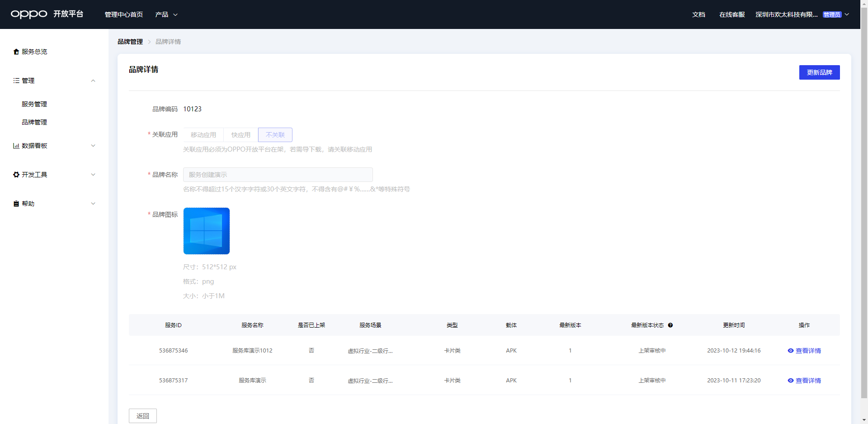Viewport: 868px width, 424px height.
Task: Collapse the 管理 sidebar section
Action: click(93, 81)
